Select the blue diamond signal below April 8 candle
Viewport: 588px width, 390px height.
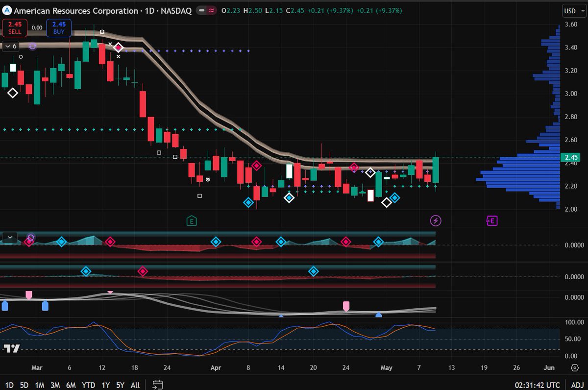248,202
